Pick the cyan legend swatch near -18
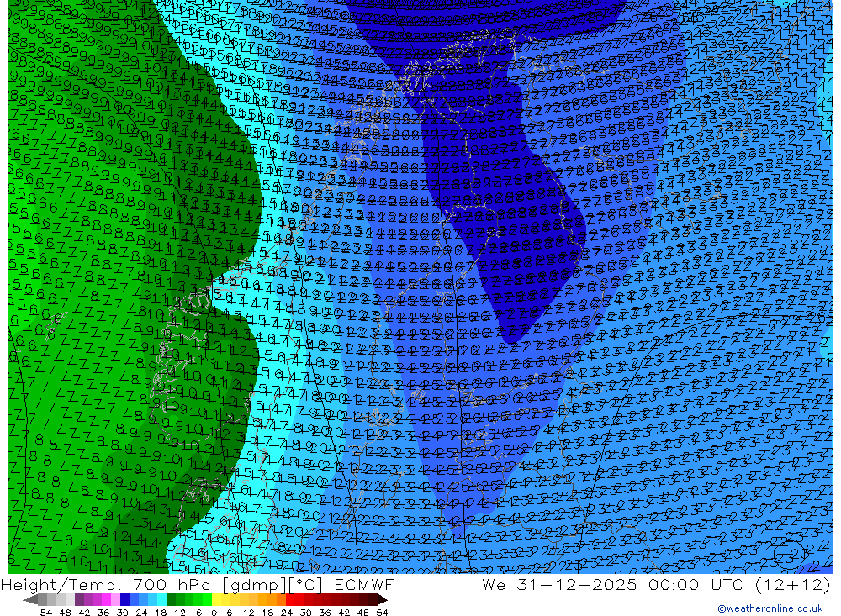Screen dimensions: 841x616 (x=162, y=600)
